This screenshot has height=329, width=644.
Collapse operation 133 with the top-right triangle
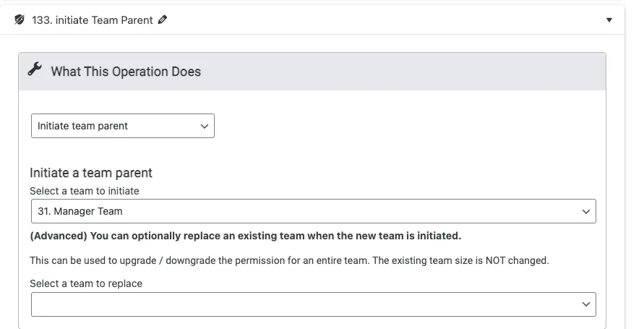point(609,20)
